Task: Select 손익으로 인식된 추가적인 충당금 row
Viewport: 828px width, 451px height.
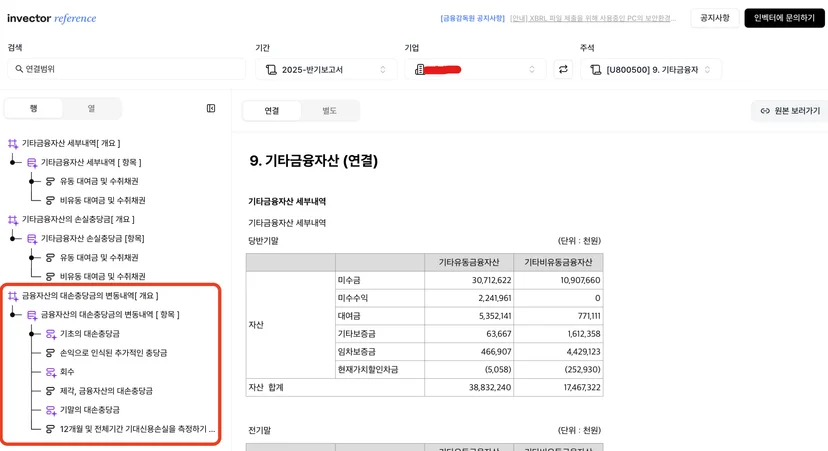Action: pyautogui.click(x=114, y=353)
